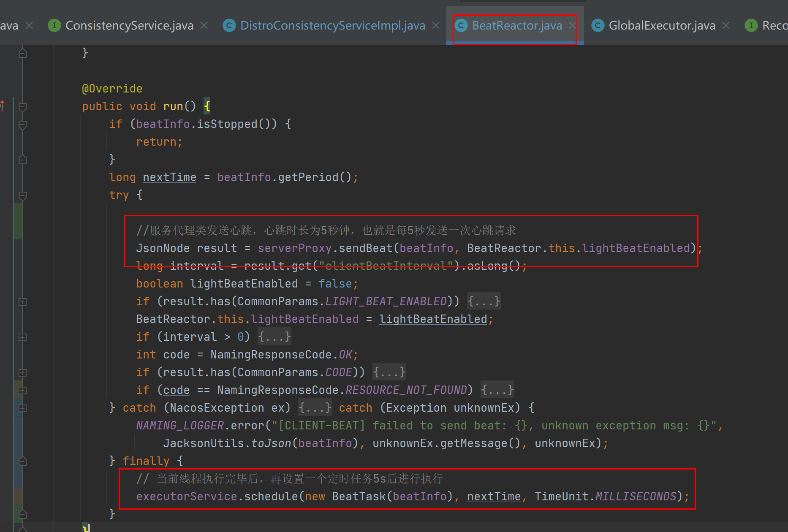788x532 pixels.
Task: Open the GlobalExecutor.java tab
Action: [662, 26]
